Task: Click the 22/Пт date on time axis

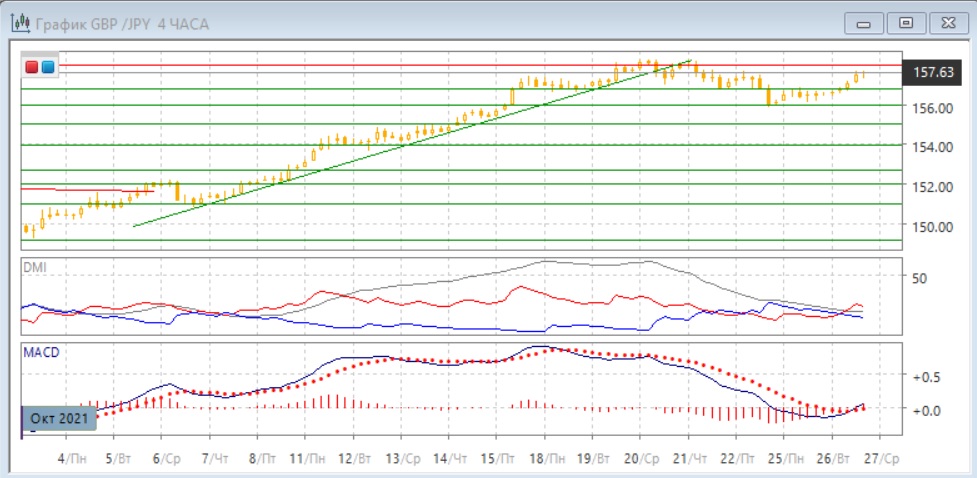Action: [x=736, y=457]
